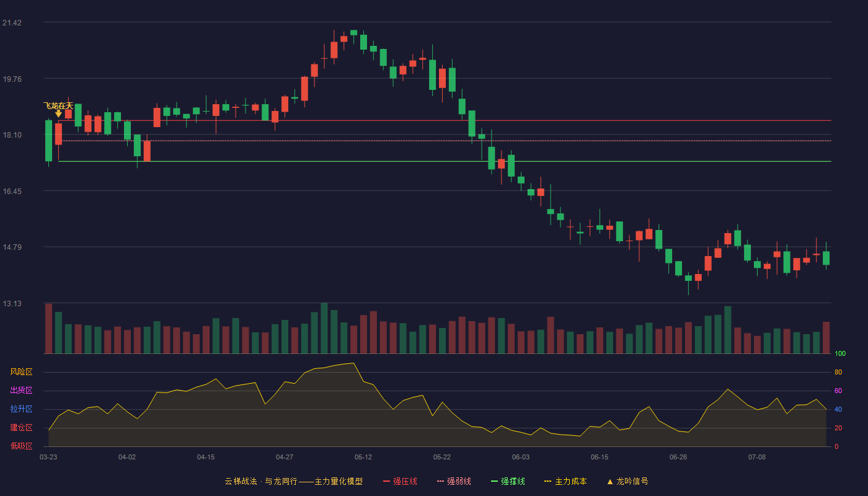868x496 pixels.
Task: Click the 飞龙在天 signal label
Action: 58,105
